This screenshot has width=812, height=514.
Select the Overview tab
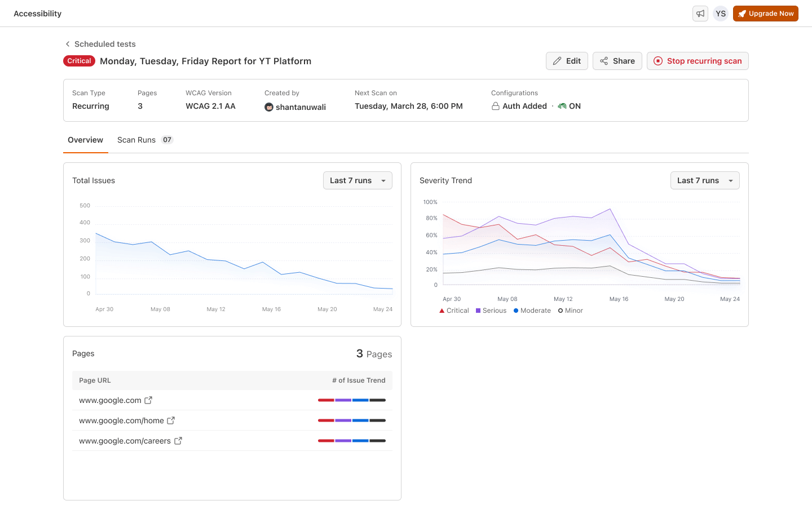(85, 140)
